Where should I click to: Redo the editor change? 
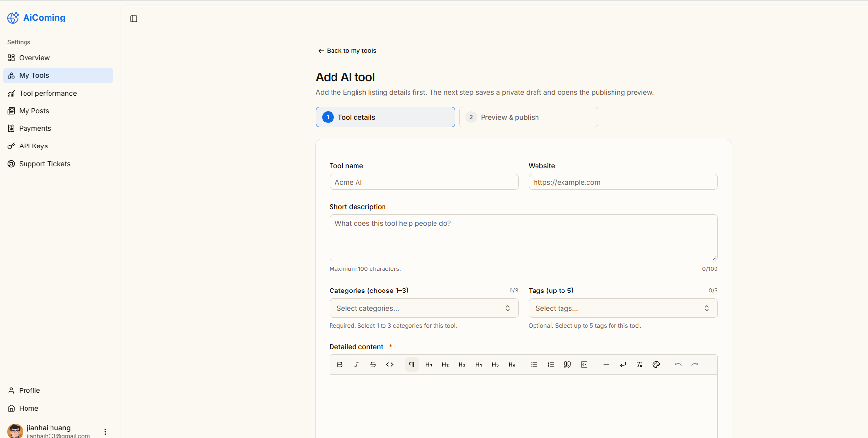click(695, 365)
